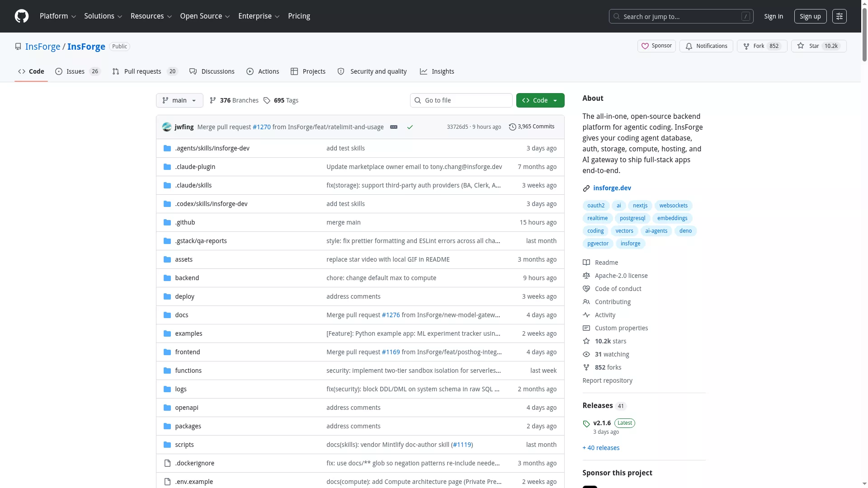Click the Notifications bell button
The height and width of the screenshot is (488, 868).
706,46
